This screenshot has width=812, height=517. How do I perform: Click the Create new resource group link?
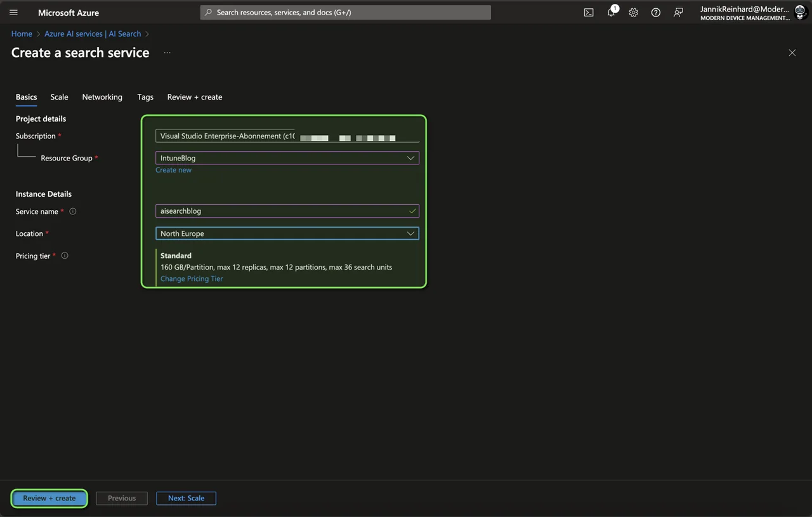click(x=173, y=170)
